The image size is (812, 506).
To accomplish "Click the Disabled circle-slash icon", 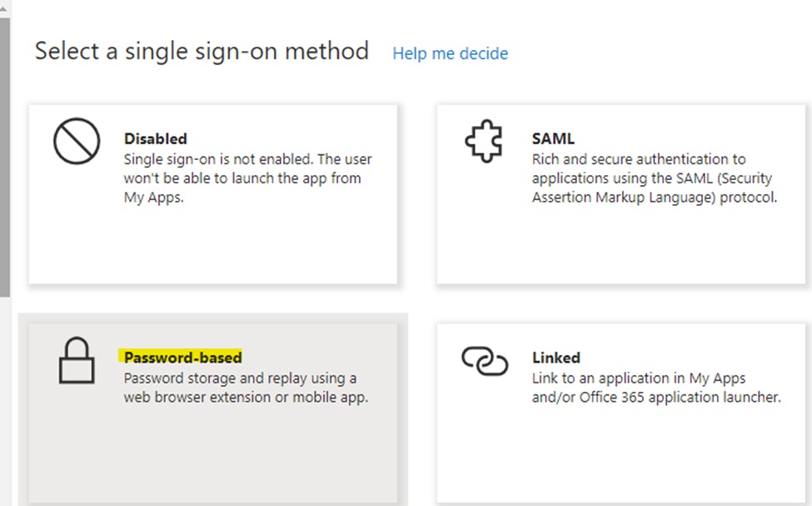I will (77, 142).
